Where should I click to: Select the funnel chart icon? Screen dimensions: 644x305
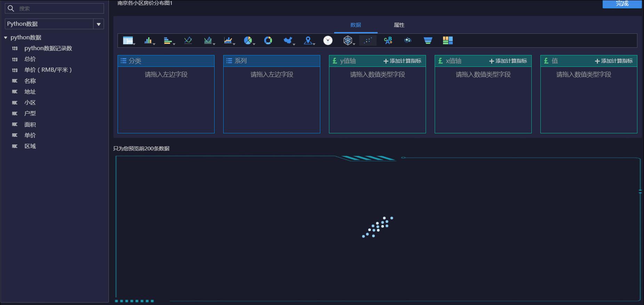pos(428,40)
